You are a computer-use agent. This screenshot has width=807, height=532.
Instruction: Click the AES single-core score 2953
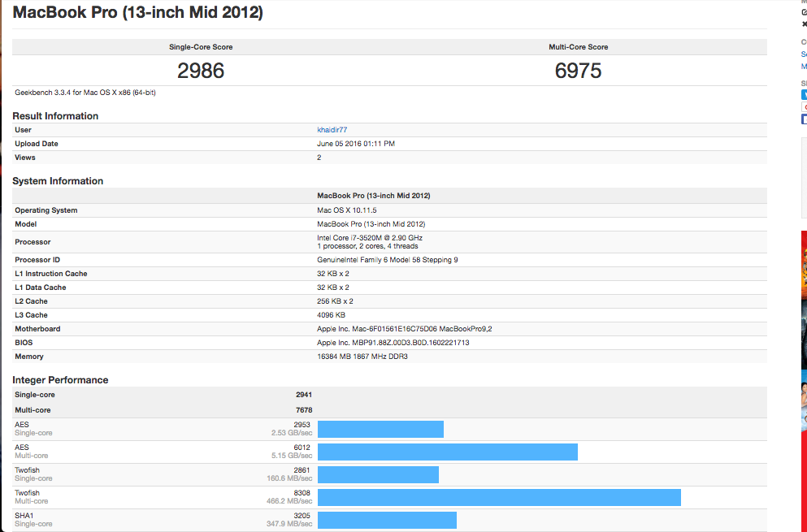click(x=302, y=425)
